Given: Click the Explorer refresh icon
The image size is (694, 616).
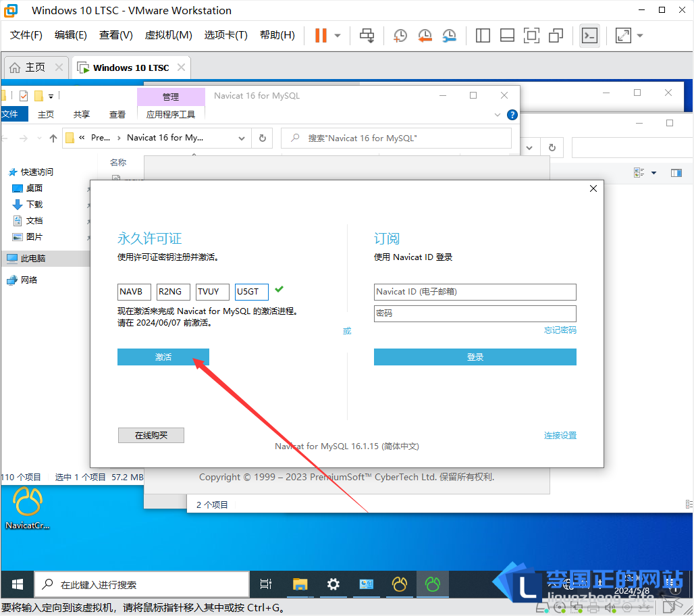Looking at the screenshot, I should click(263, 138).
